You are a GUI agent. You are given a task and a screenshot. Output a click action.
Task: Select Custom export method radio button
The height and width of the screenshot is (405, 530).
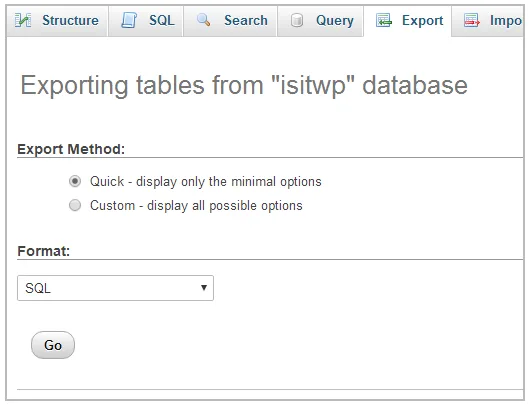coord(75,205)
